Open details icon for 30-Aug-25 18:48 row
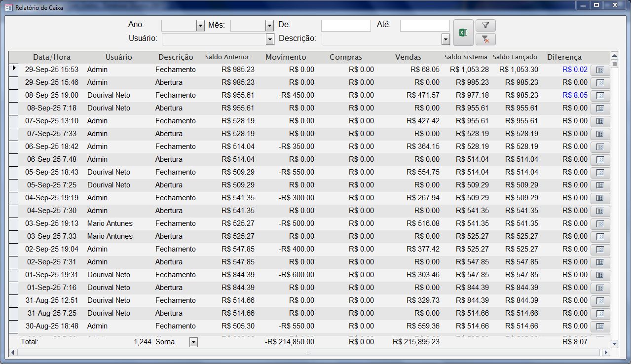This screenshot has height=364, width=631. pyautogui.click(x=600, y=327)
